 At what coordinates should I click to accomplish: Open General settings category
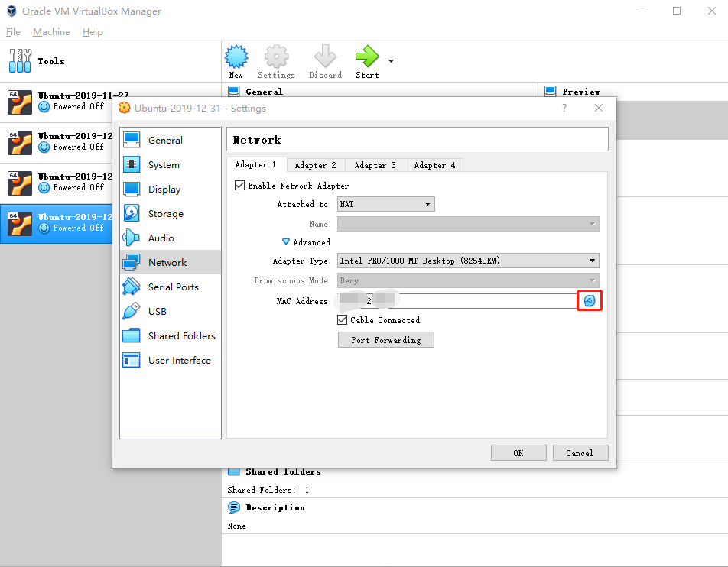pyautogui.click(x=170, y=140)
